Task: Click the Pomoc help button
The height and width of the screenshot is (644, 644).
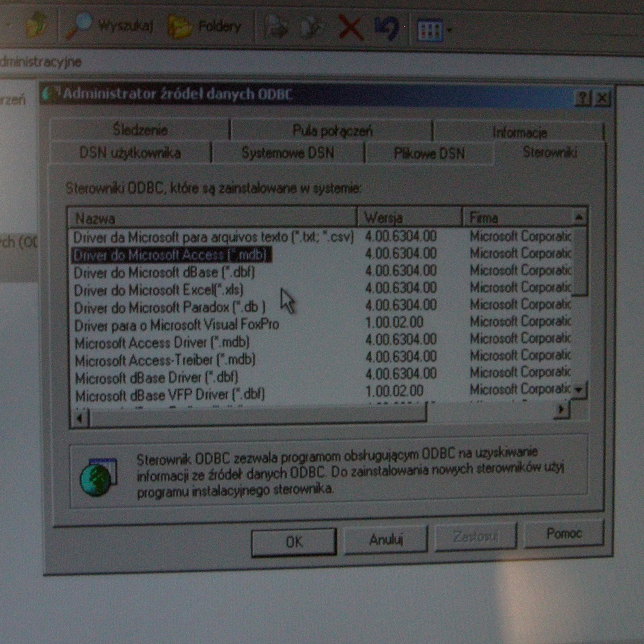Action: [564, 534]
